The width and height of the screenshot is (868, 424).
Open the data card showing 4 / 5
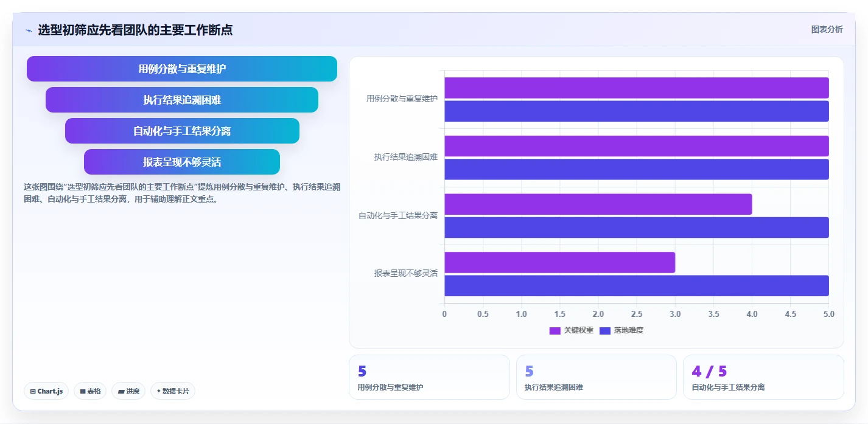point(763,377)
